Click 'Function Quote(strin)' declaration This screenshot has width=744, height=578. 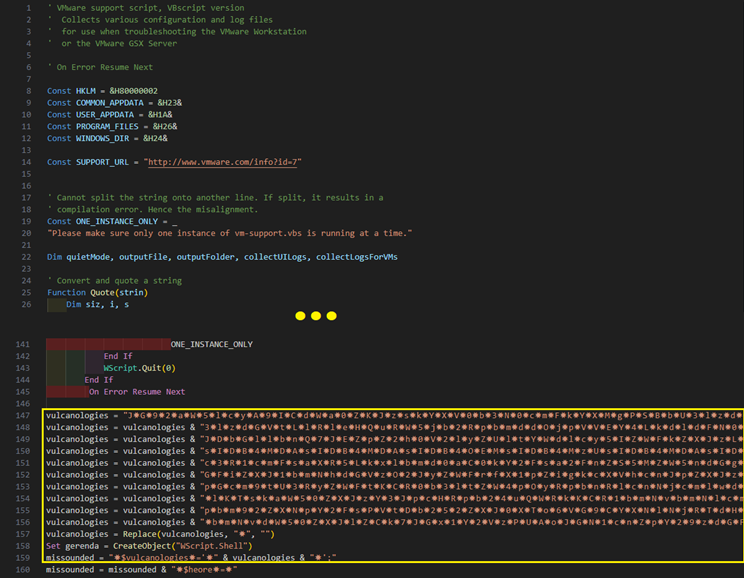coord(98,293)
